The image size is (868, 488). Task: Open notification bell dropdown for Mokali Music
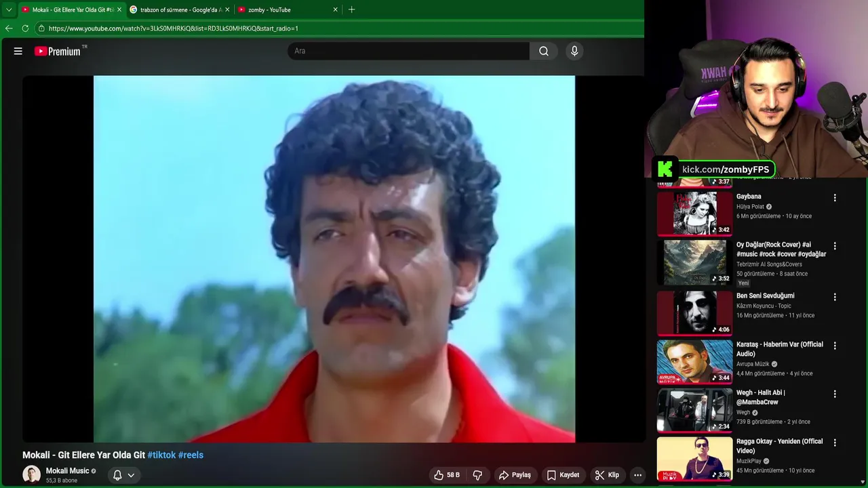123,475
